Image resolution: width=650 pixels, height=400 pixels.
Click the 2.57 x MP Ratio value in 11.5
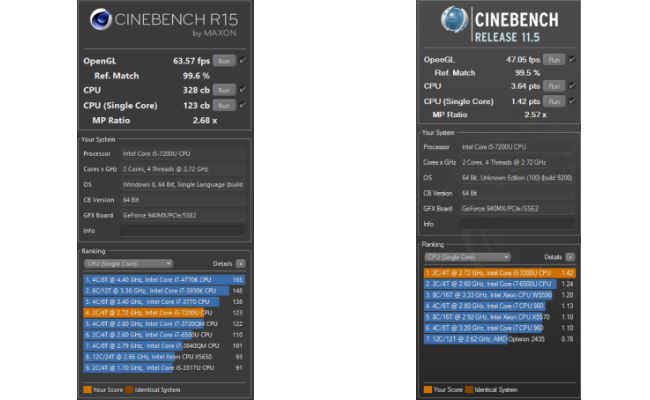tap(535, 115)
